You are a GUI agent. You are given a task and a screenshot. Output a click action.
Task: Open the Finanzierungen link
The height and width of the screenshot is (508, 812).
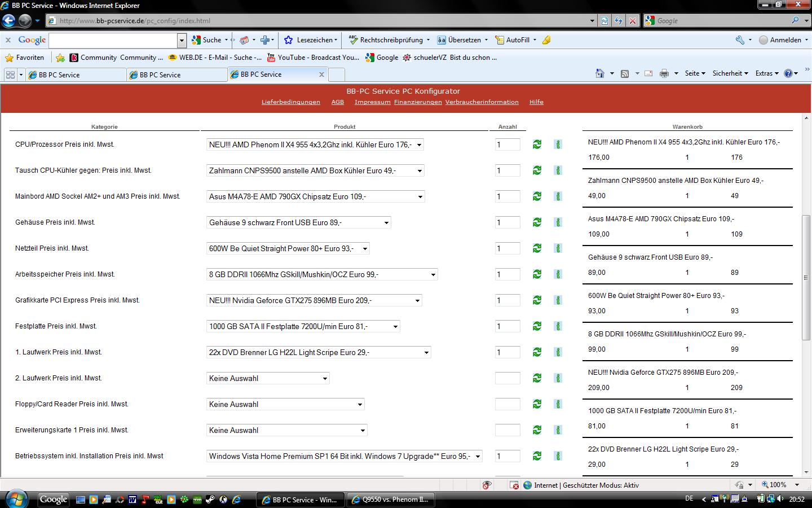(x=418, y=102)
